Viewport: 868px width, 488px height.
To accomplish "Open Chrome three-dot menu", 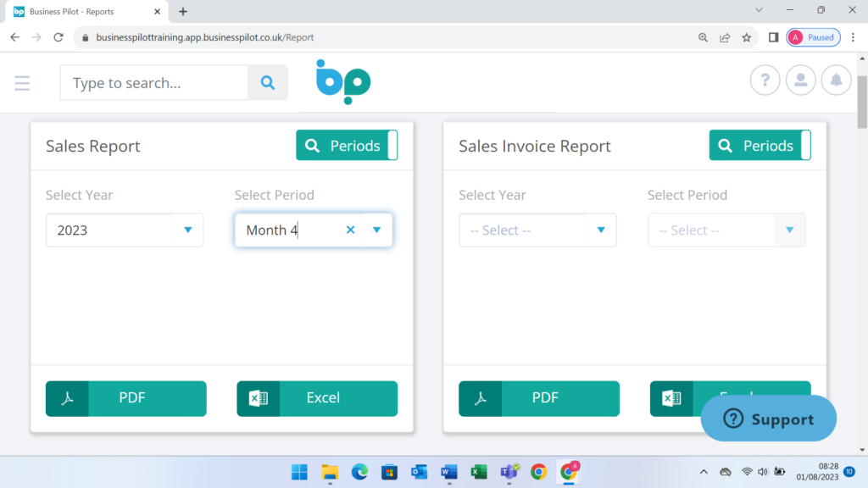I will tap(853, 37).
